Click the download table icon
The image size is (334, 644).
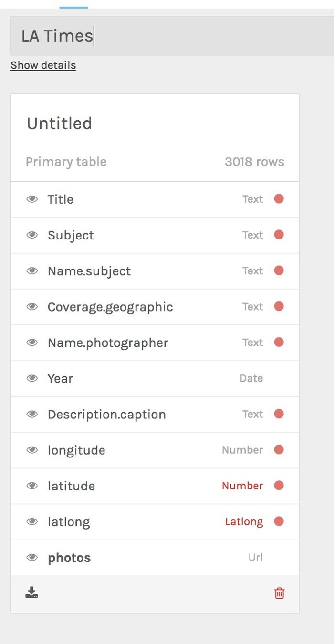[x=31, y=593]
